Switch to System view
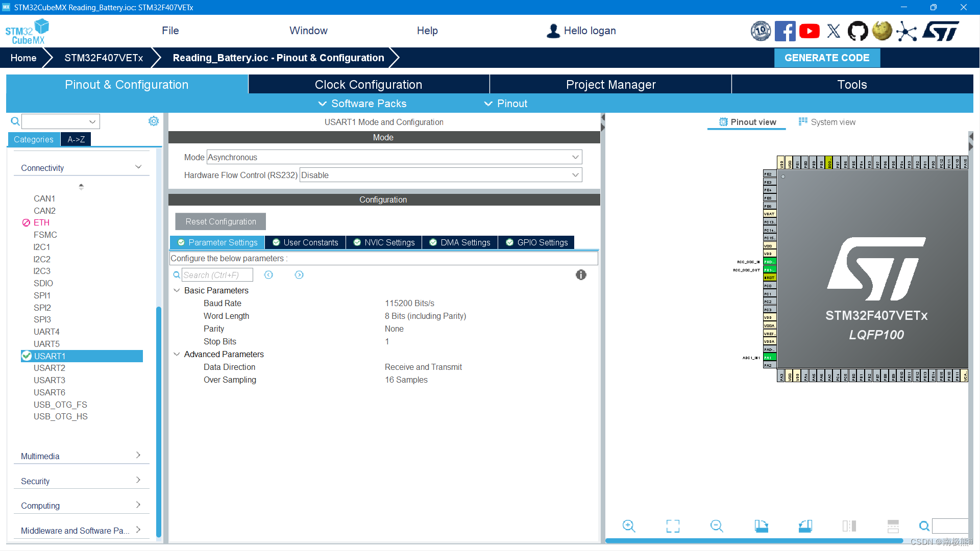 pyautogui.click(x=827, y=122)
